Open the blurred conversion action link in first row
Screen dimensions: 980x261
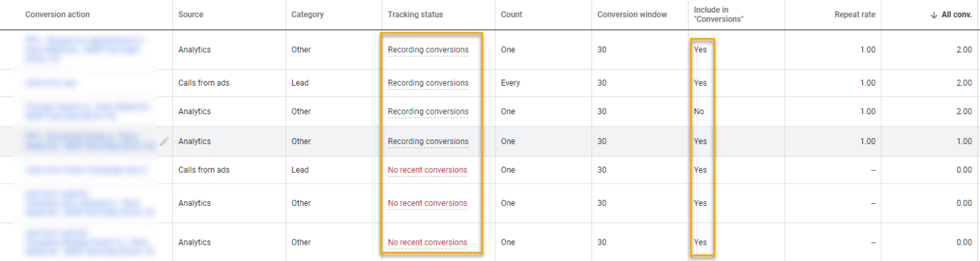(85, 50)
